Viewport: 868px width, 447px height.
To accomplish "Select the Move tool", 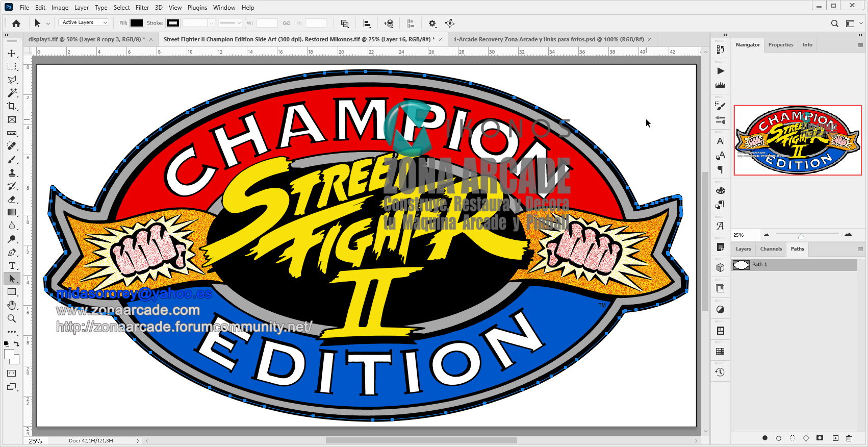I will (12, 54).
